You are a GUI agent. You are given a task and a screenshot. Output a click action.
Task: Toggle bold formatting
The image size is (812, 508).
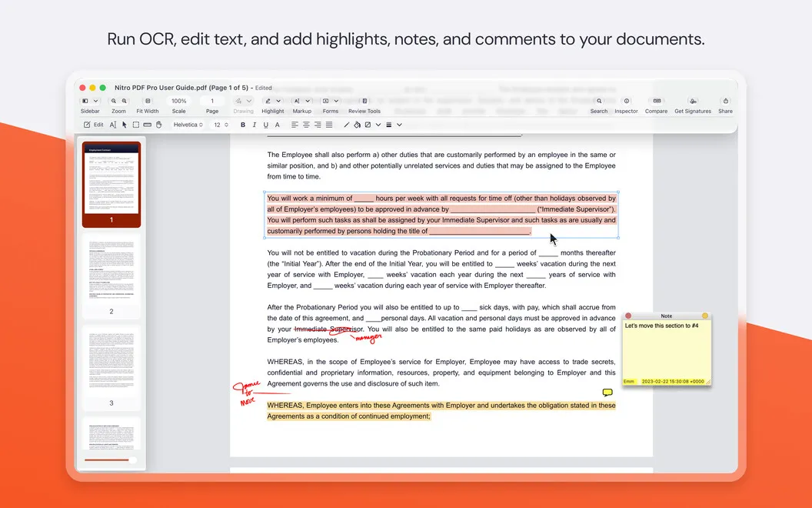pos(243,125)
